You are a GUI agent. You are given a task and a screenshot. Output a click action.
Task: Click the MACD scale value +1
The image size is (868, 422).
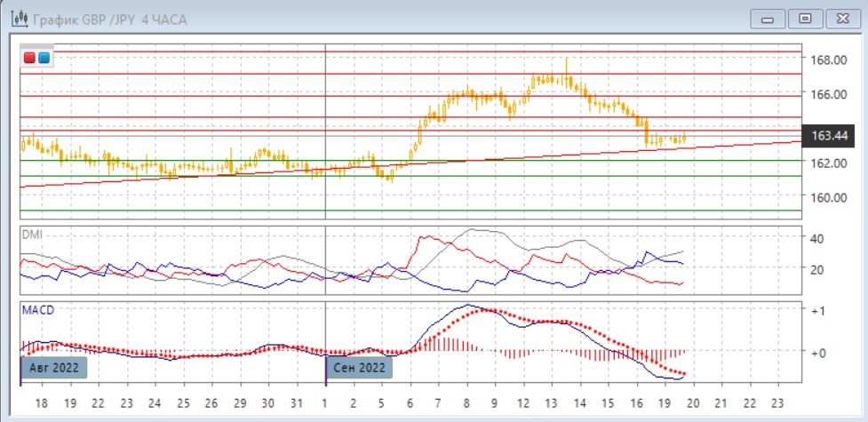817,310
